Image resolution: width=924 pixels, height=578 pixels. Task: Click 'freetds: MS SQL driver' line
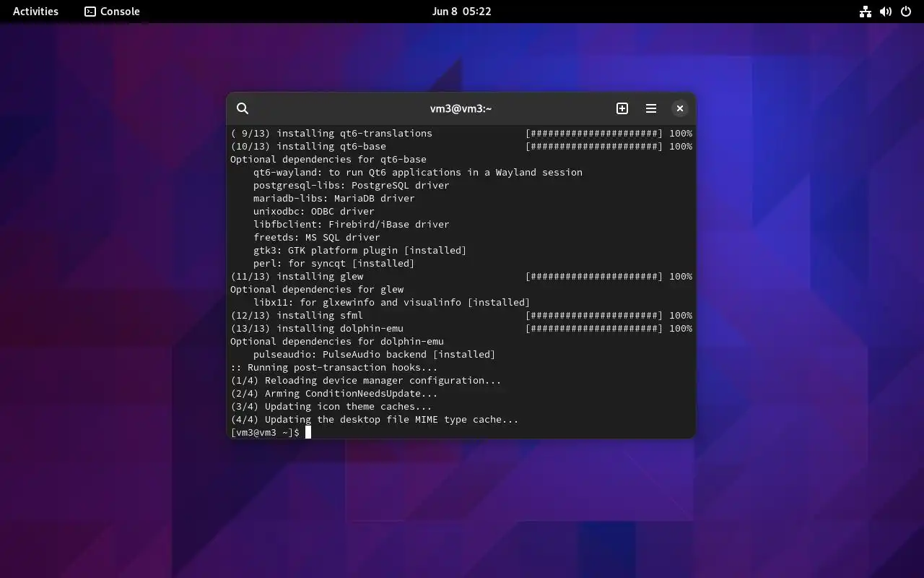[316, 237]
